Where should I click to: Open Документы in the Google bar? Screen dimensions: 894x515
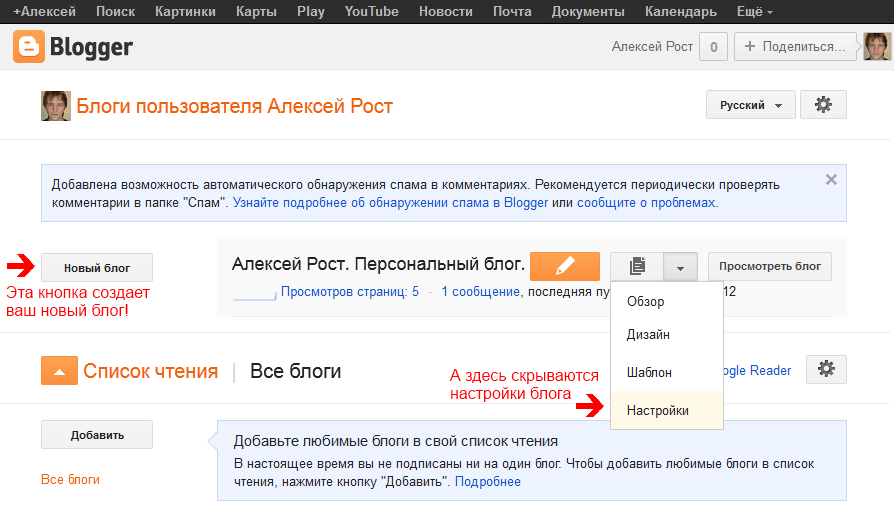pos(588,11)
